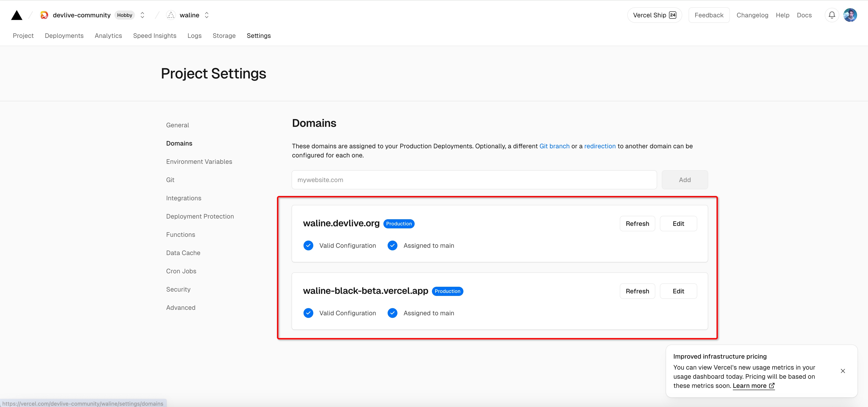Open the Vercel Ship 24 badge
868x407 pixels.
(654, 15)
